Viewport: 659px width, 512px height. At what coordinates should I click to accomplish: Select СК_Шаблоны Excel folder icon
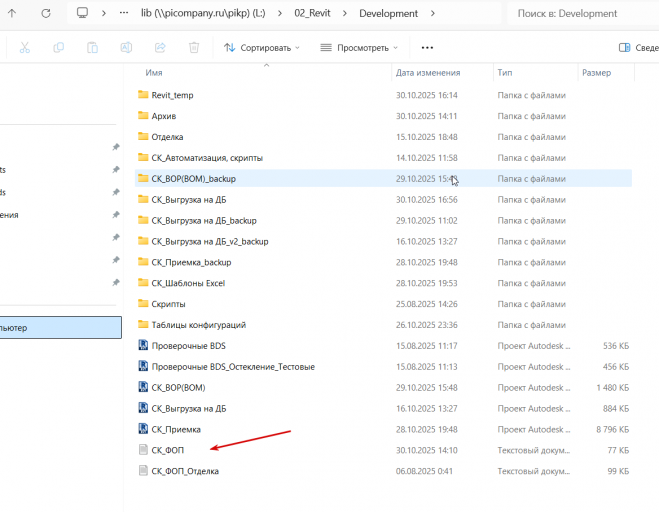143,283
